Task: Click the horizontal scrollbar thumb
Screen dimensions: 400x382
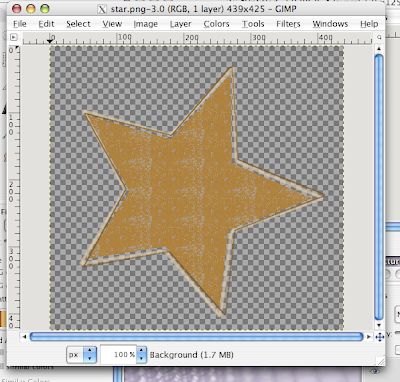Action: pyautogui.click(x=196, y=337)
